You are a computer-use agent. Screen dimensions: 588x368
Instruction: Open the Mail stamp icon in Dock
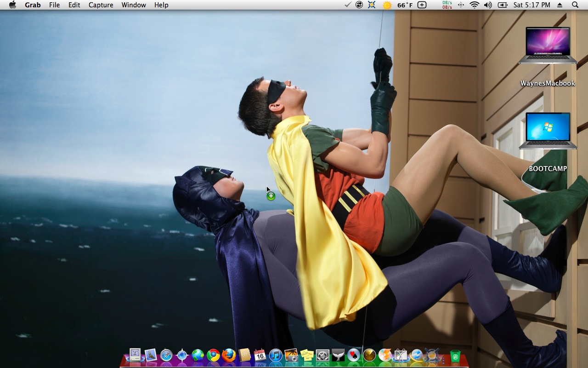pyautogui.click(x=151, y=355)
